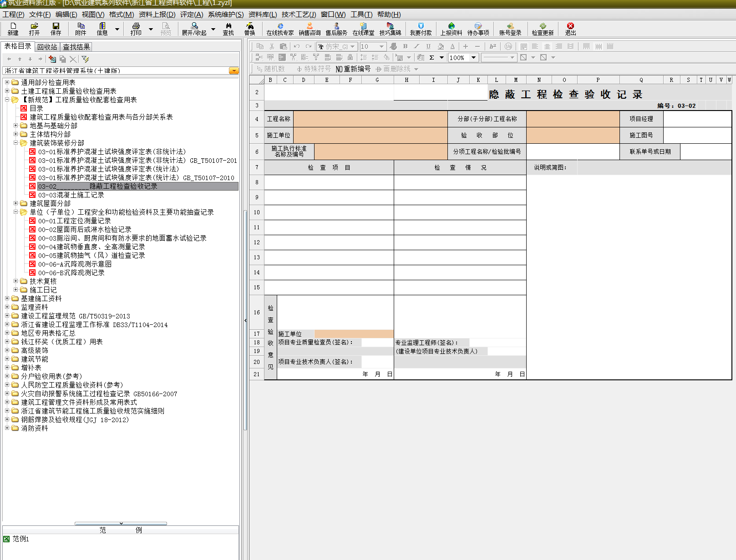Click the 随机数 button
The image size is (736, 560).
pos(270,69)
